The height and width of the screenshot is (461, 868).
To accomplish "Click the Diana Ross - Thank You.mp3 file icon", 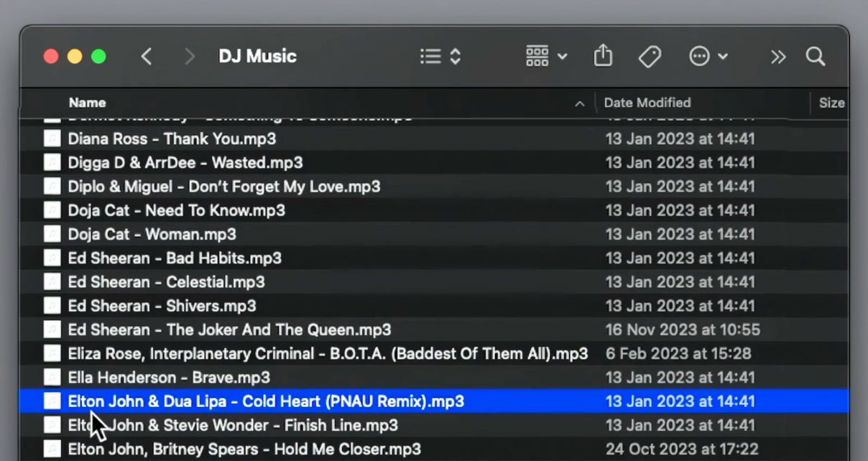I will click(52, 139).
